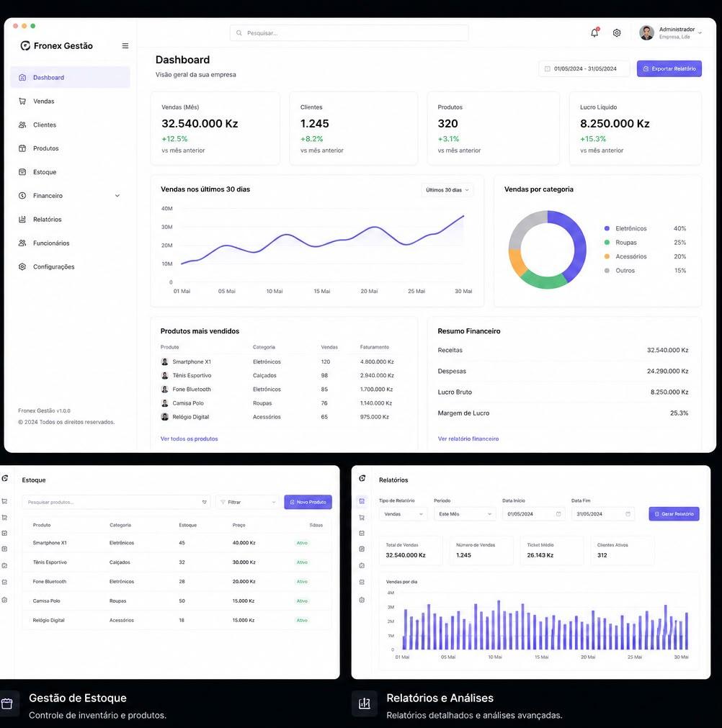
Task: Click the Fronex Gestão logo icon
Action: click(x=25, y=45)
